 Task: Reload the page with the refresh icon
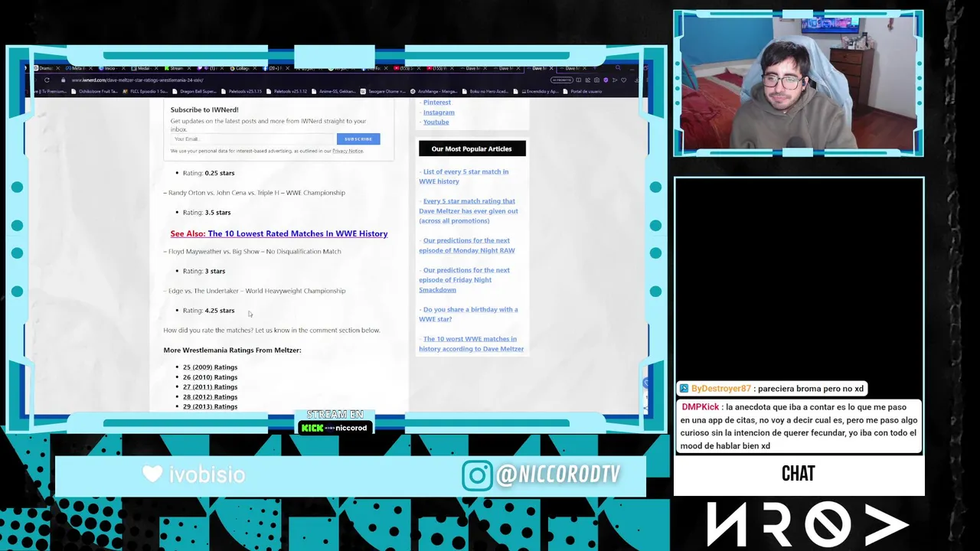click(x=47, y=80)
